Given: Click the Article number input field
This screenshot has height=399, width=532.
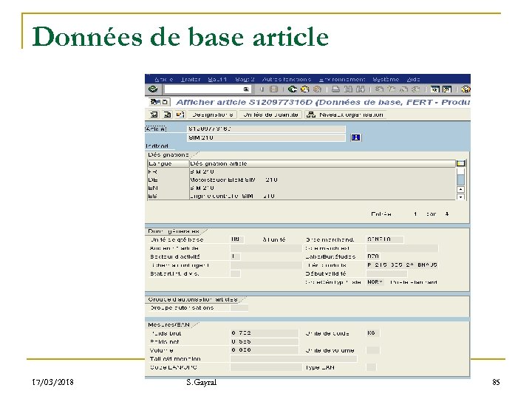Looking at the screenshot, I should coord(266,129).
